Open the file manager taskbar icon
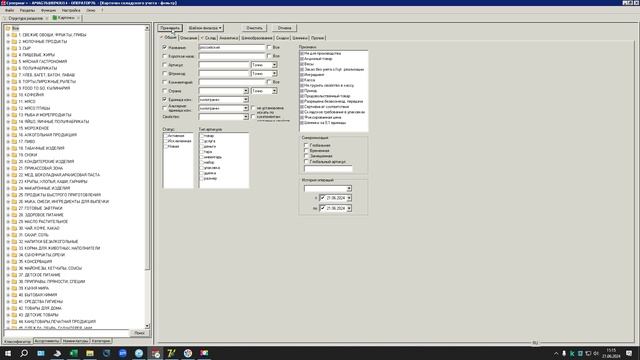This screenshot has height=360, width=640. click(90, 353)
